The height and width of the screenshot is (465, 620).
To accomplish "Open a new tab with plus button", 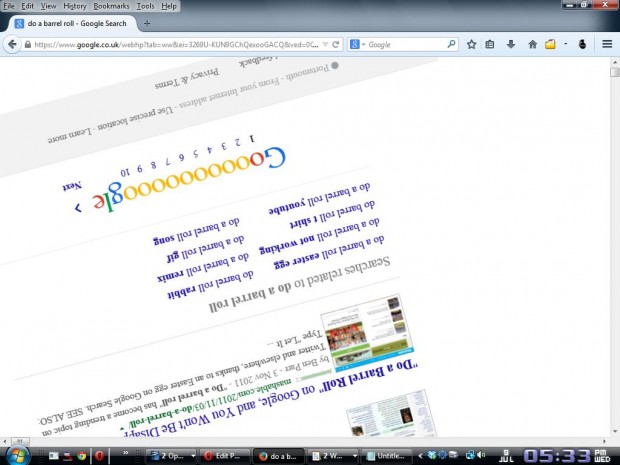I will point(147,22).
